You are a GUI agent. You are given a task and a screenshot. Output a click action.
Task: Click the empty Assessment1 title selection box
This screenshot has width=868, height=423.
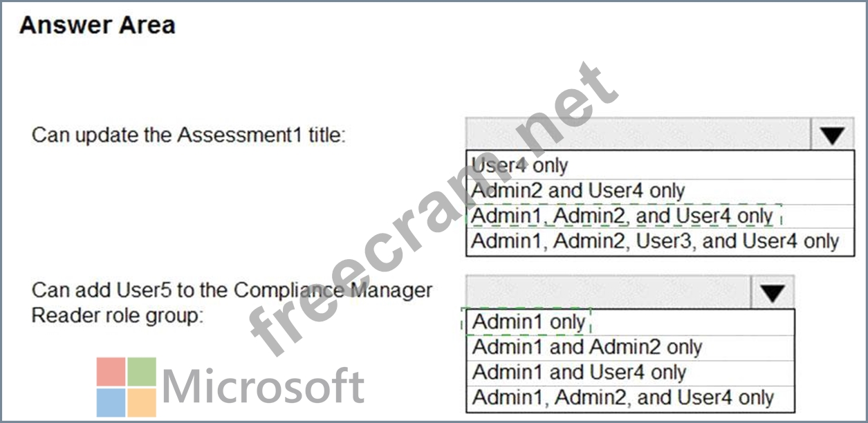tap(638, 134)
